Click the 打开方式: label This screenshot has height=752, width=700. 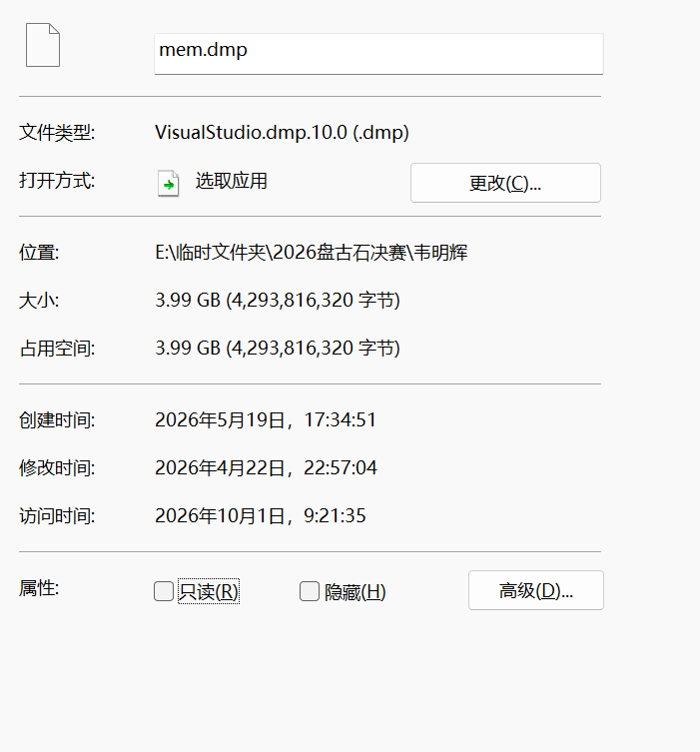[x=57, y=181]
